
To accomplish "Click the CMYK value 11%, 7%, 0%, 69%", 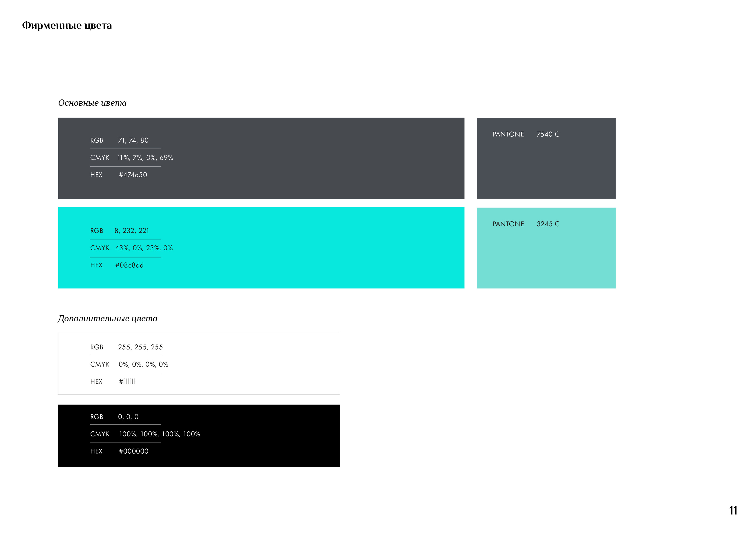I will [145, 158].
